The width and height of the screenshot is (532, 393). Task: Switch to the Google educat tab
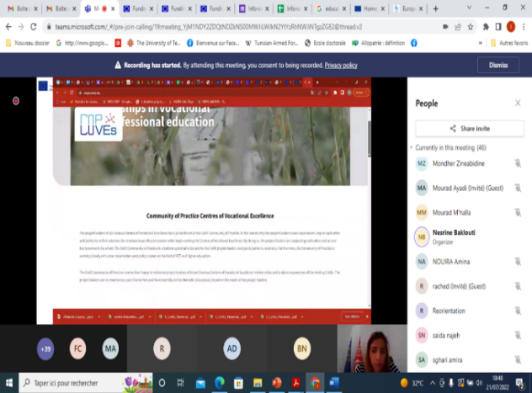tap(331, 8)
